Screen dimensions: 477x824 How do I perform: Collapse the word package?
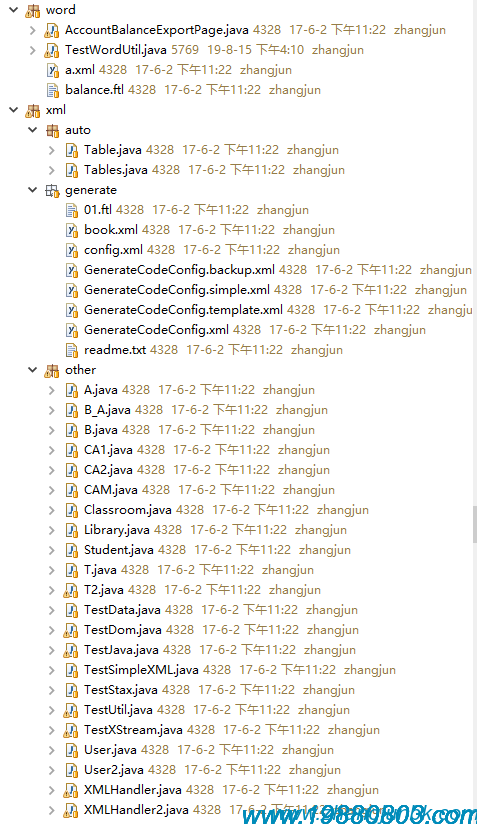[14, 10]
